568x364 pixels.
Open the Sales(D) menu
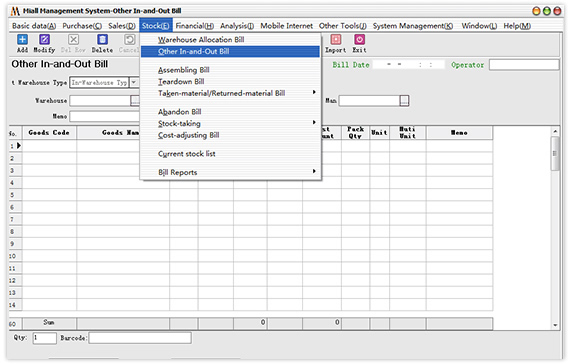(122, 26)
